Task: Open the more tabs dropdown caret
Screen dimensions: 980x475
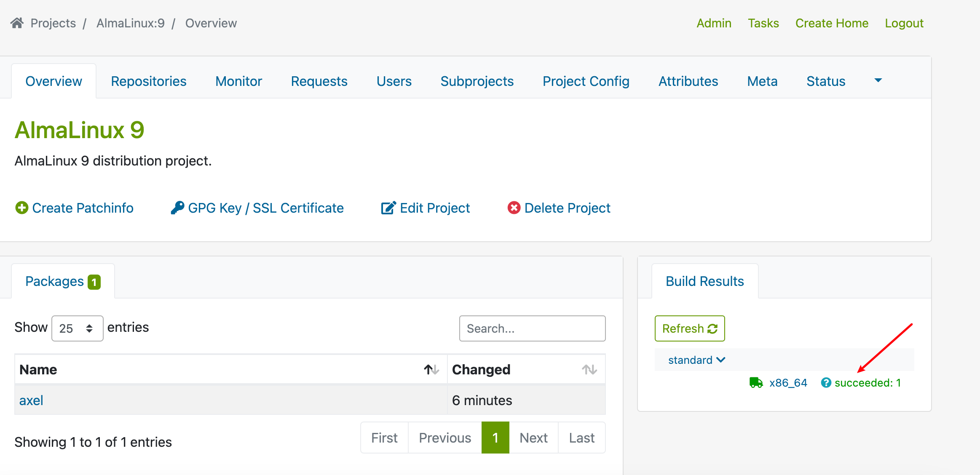Action: 878,80
